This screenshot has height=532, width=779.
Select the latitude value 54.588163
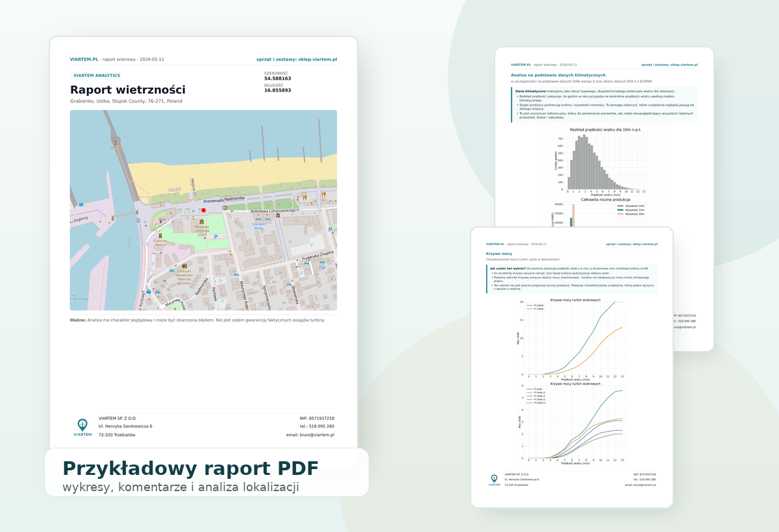click(x=278, y=79)
